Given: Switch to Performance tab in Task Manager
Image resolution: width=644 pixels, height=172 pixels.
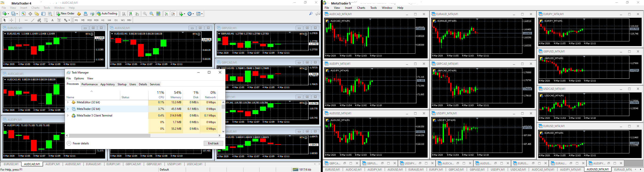Looking at the screenshot, I should [90, 84].
